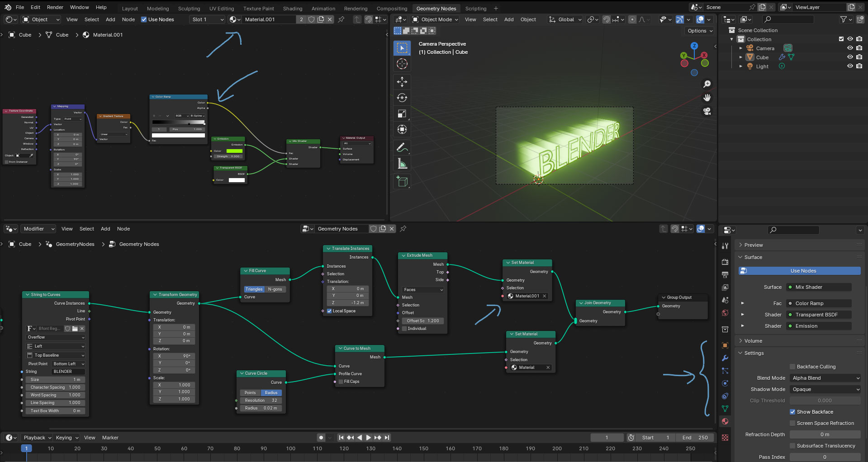
Task: Pin the Geometry Nodes node tree
Action: tap(403, 229)
